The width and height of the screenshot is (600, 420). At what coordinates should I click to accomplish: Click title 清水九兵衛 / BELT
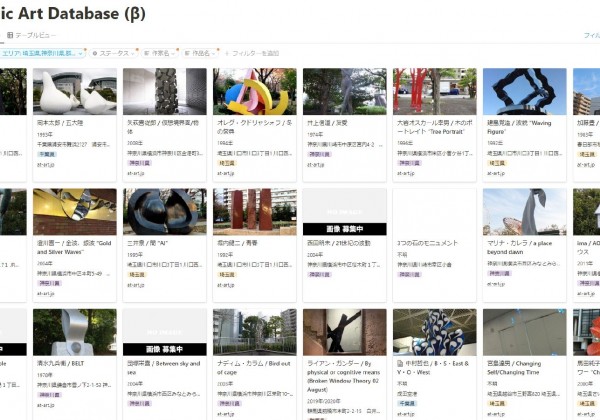[x=60, y=363]
